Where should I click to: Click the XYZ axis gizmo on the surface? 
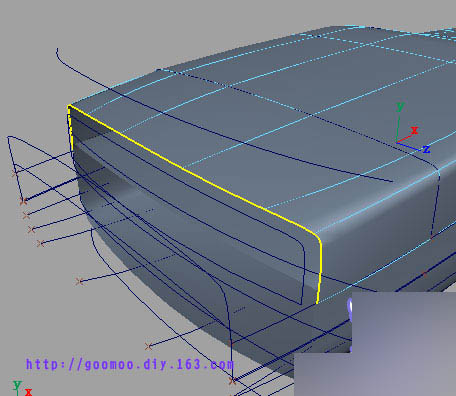pyautogui.click(x=413, y=128)
